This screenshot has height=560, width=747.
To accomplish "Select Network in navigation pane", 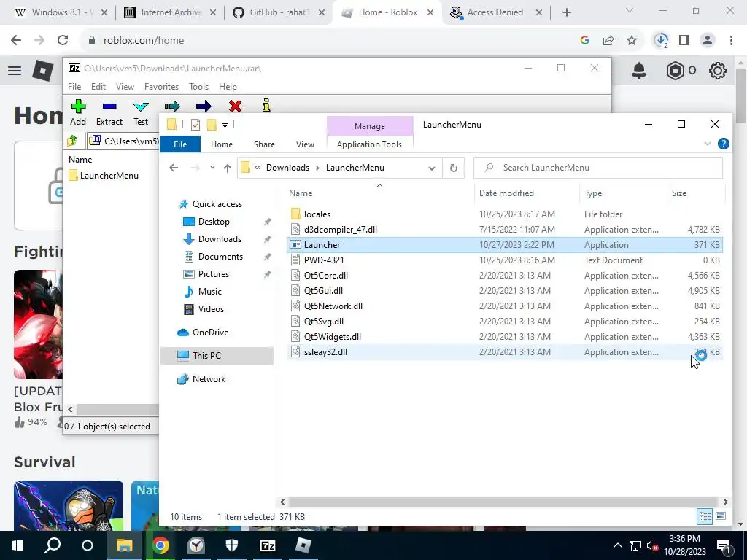I will [x=209, y=379].
